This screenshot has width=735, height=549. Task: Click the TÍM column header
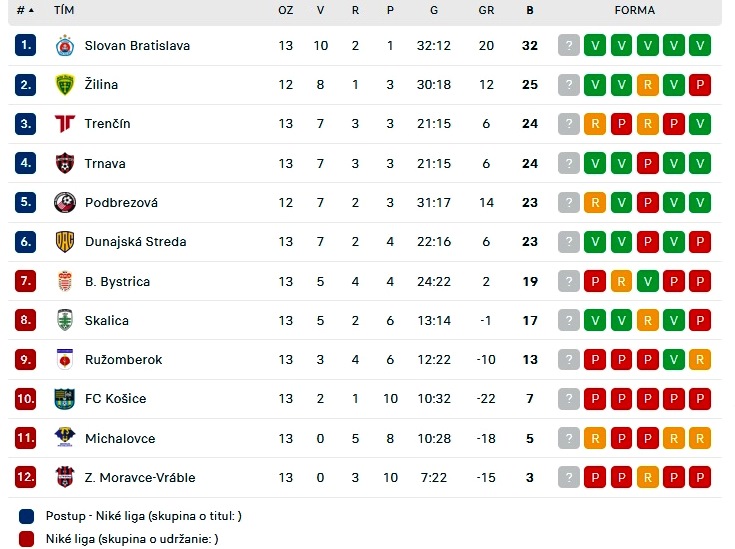coord(64,10)
